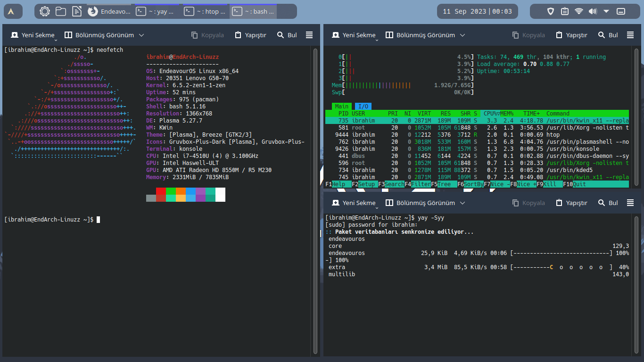The width and height of the screenshot is (644, 362).
Task: Click Kopyala in the neofetch Konsole window
Action: (x=207, y=35)
